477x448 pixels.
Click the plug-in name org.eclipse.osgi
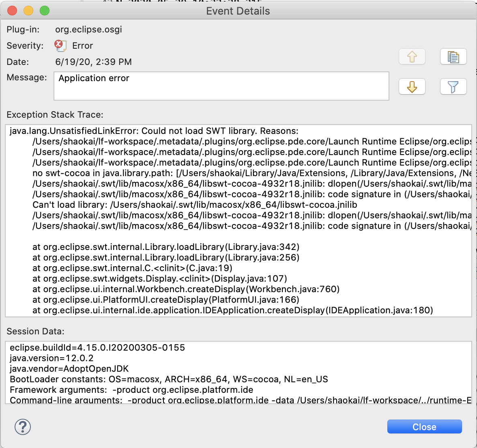88,30
